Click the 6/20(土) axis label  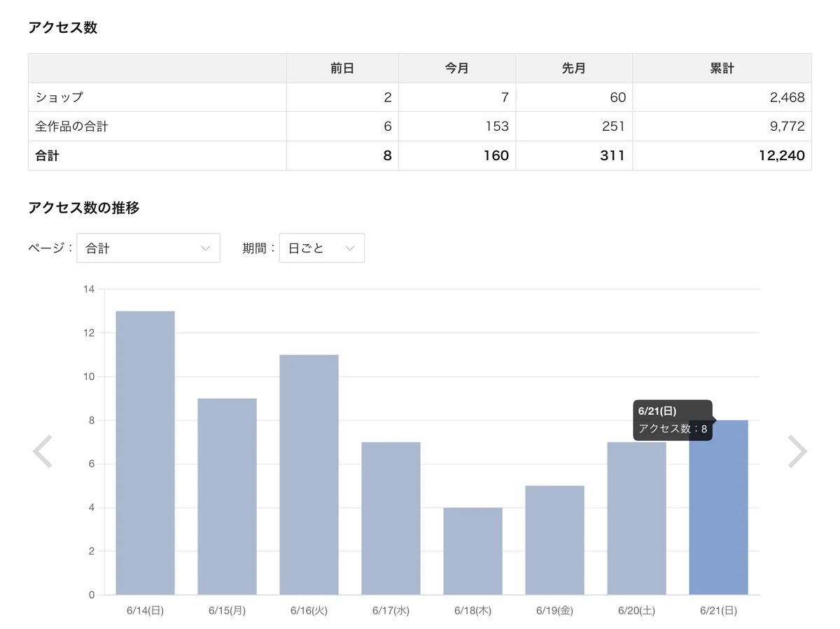point(636,611)
